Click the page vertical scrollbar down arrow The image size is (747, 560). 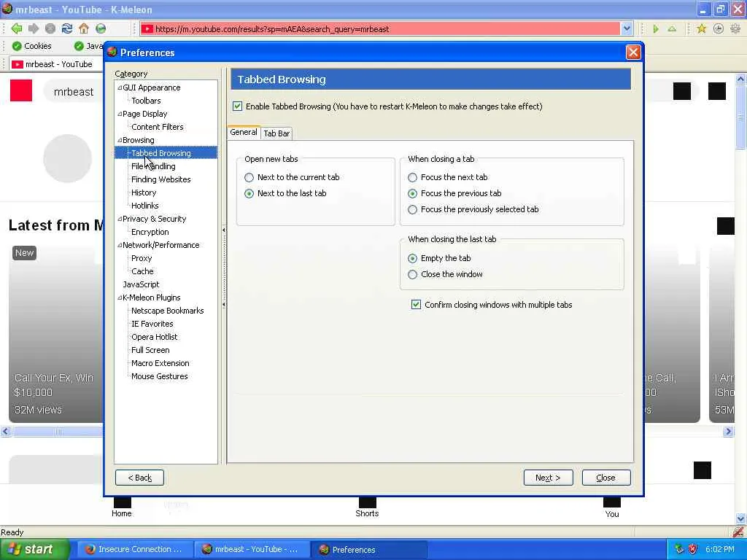point(740,518)
